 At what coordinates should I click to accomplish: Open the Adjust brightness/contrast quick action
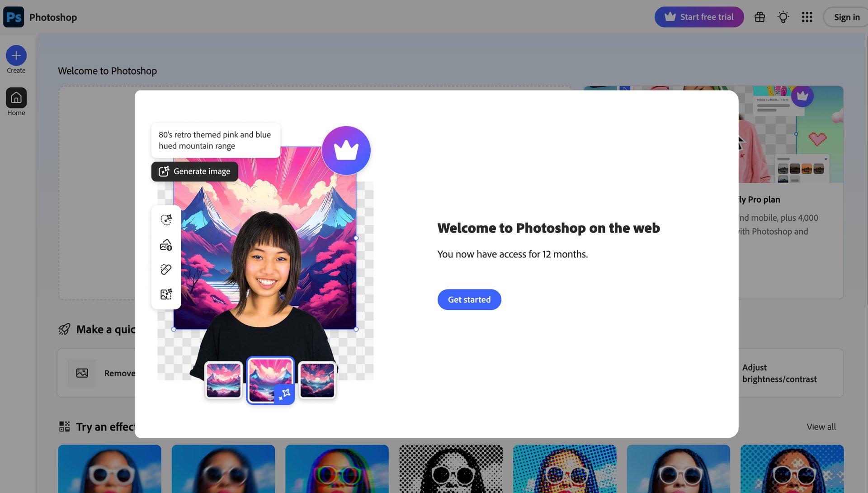(780, 373)
